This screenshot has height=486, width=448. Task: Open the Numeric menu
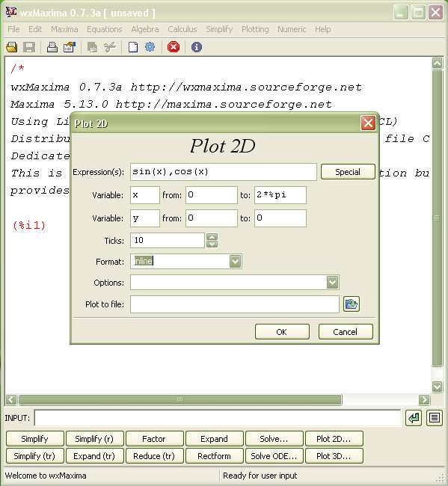coord(292,29)
